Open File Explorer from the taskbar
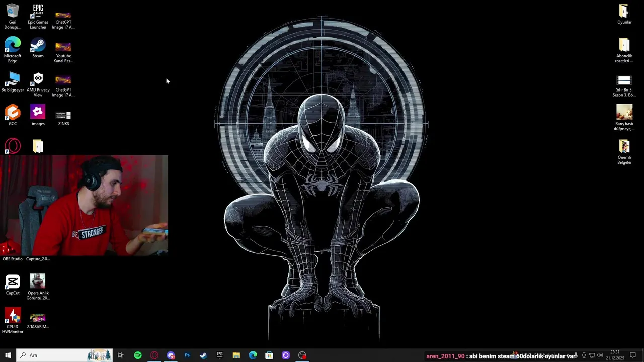644x362 pixels. coord(236,355)
